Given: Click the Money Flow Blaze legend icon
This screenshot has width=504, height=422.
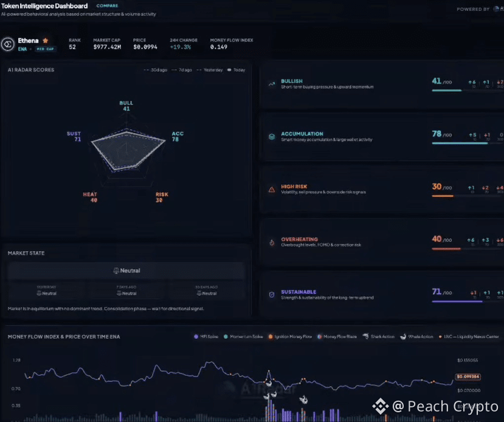Looking at the screenshot, I should pyautogui.click(x=319, y=336).
